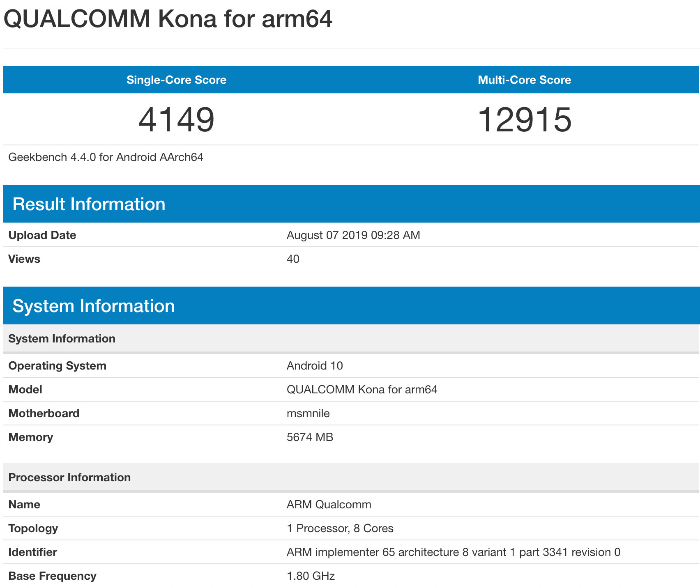Click the multi-core score value 12915
700x588 pixels.
coord(525,120)
